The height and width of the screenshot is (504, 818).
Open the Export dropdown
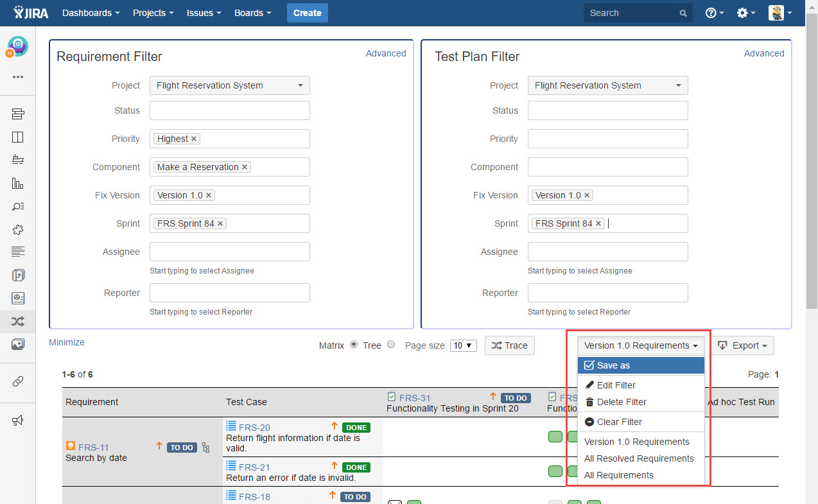click(x=742, y=345)
